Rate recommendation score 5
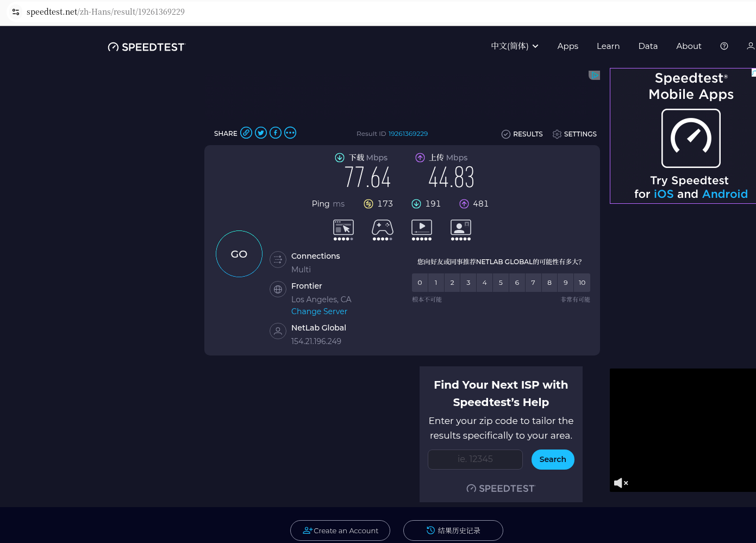The height and width of the screenshot is (543, 756). tap(501, 283)
